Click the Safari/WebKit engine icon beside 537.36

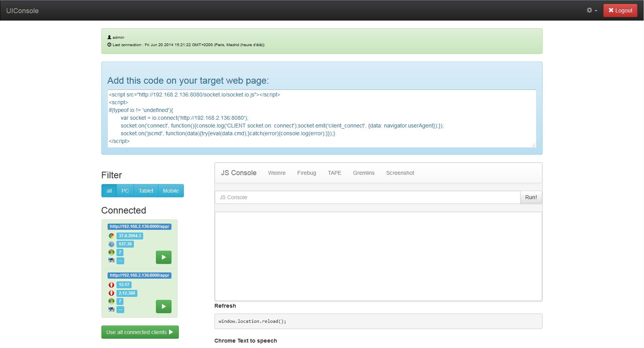[111, 244]
